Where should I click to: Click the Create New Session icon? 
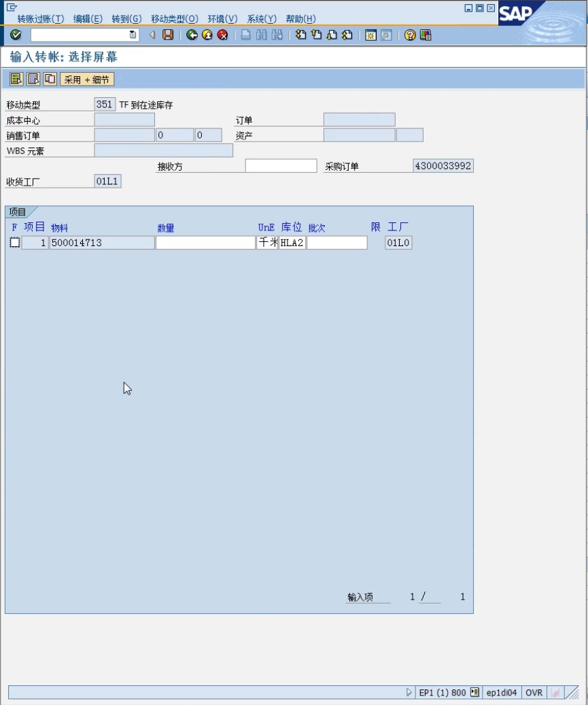370,35
